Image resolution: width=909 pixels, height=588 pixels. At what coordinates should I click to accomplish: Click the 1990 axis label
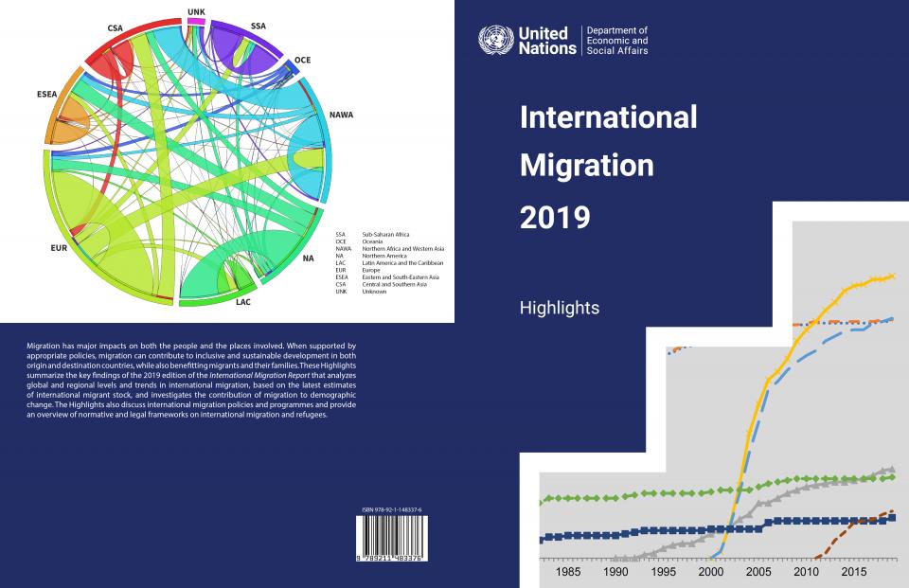click(x=615, y=572)
